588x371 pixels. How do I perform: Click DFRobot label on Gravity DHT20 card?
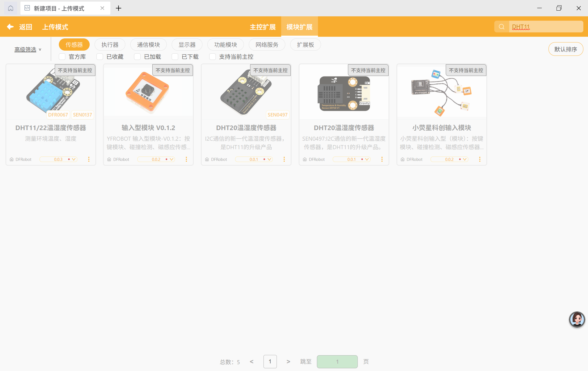click(317, 160)
